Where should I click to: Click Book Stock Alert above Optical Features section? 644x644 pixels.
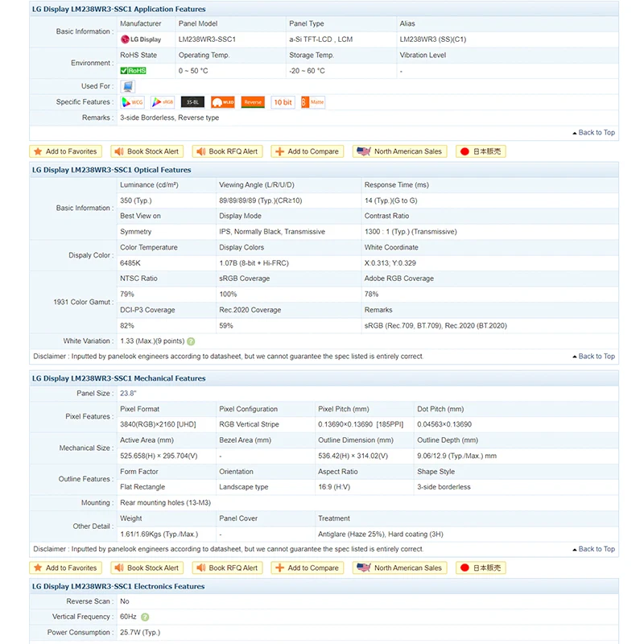tap(147, 151)
